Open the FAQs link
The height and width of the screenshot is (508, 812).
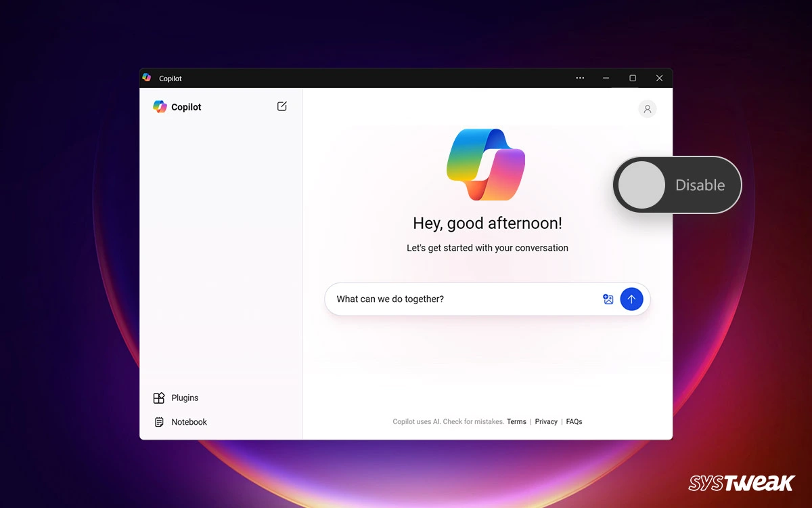click(x=574, y=421)
